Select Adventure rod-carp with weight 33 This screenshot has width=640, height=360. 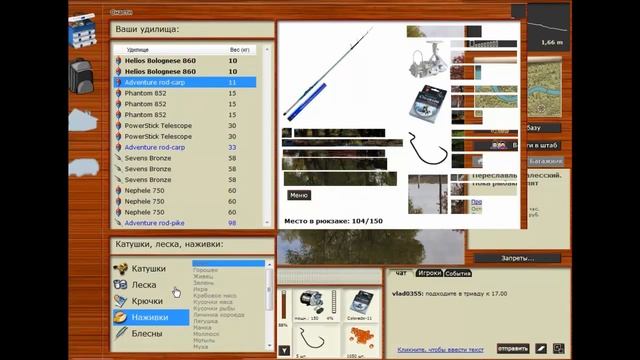click(x=184, y=147)
